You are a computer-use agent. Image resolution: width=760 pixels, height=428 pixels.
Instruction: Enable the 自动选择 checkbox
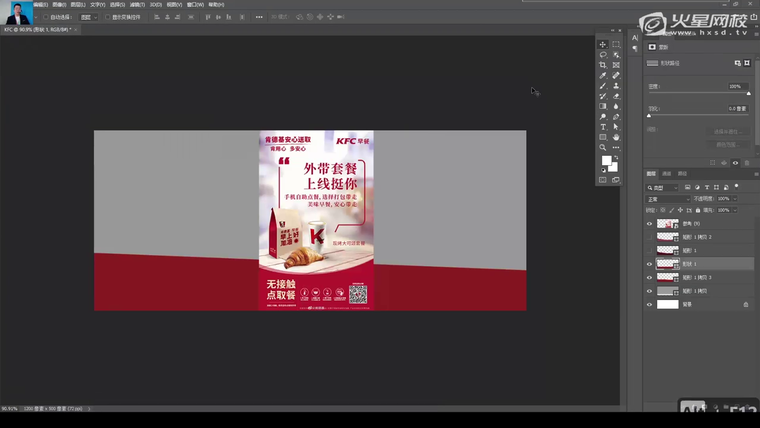click(x=45, y=17)
